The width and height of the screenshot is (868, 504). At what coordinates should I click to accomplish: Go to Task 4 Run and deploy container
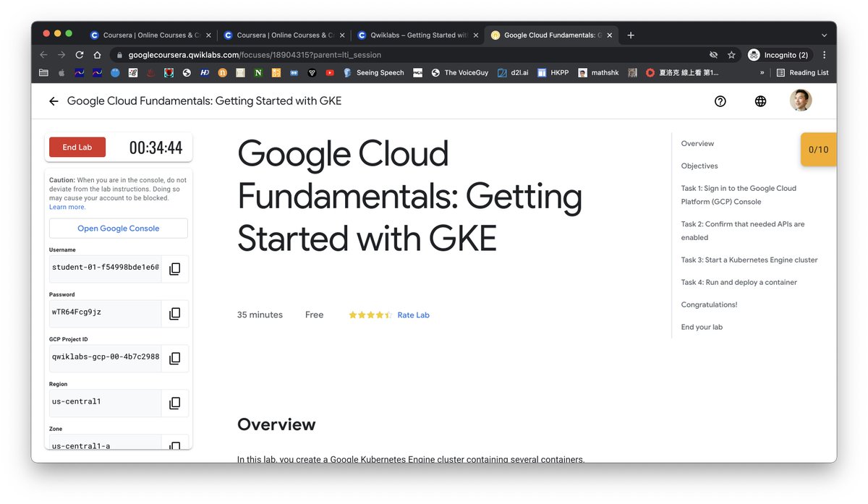pos(739,282)
